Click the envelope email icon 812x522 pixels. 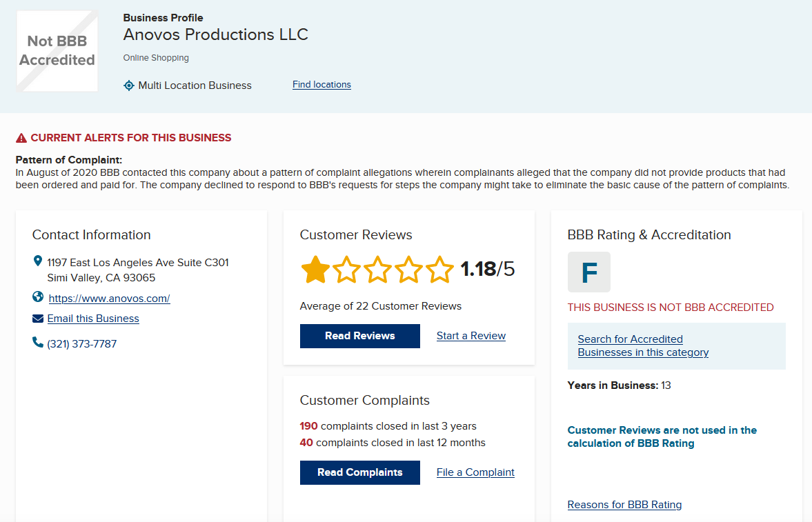38,319
